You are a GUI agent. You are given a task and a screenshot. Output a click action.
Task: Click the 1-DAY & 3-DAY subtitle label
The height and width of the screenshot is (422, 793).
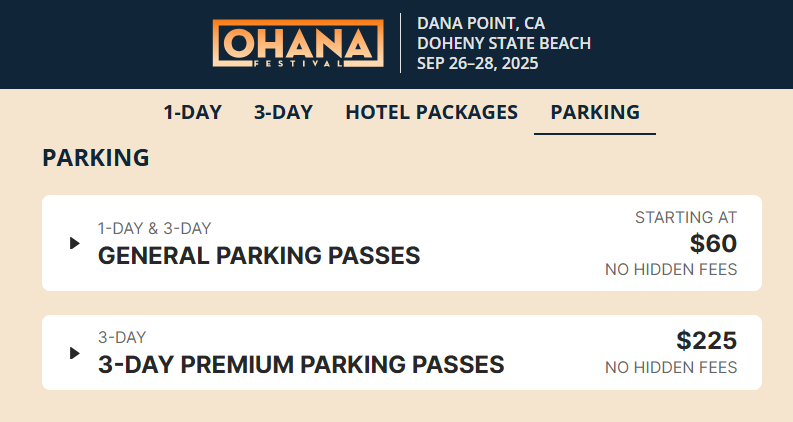click(x=154, y=229)
